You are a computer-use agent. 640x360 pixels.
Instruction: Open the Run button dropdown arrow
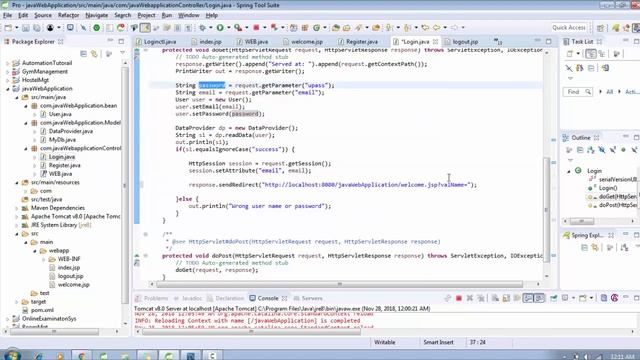click(x=228, y=28)
